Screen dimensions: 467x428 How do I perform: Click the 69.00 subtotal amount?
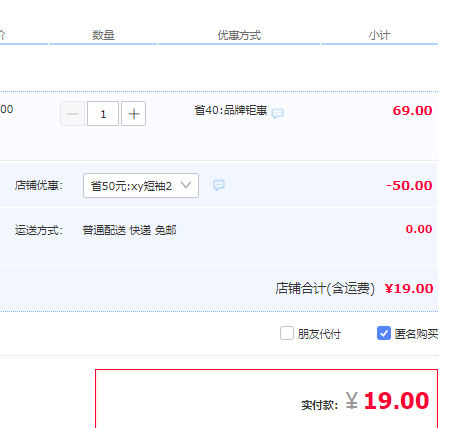click(412, 110)
